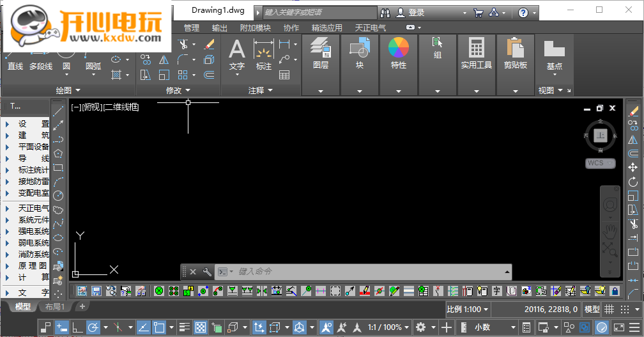Click the mirror tool in the 修改 panel
Viewport: 644px width, 337px height.
pos(164,59)
